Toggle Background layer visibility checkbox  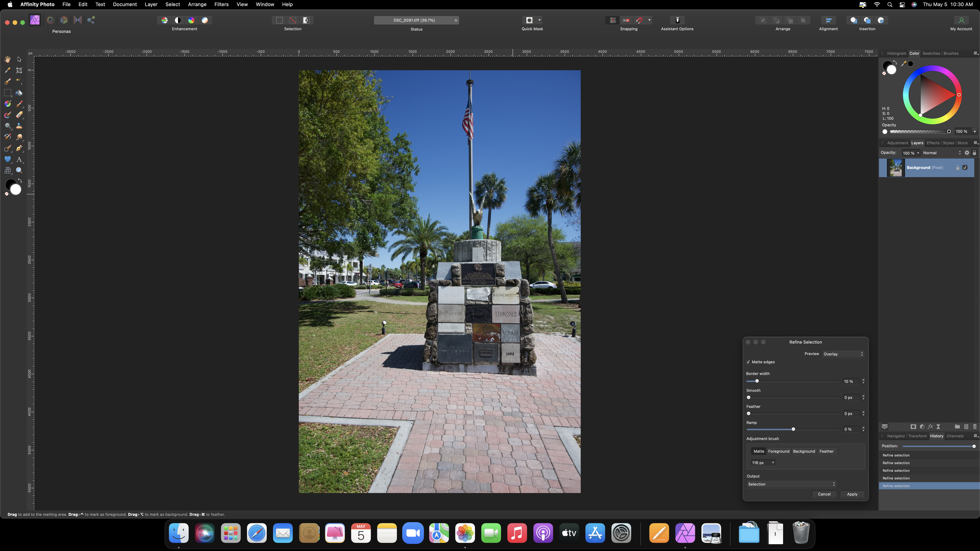965,168
